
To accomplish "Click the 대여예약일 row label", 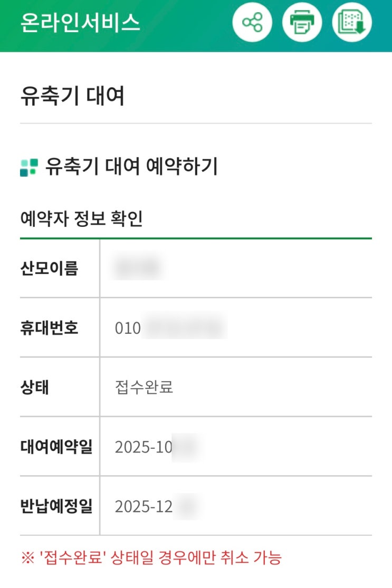I will (x=56, y=447).
